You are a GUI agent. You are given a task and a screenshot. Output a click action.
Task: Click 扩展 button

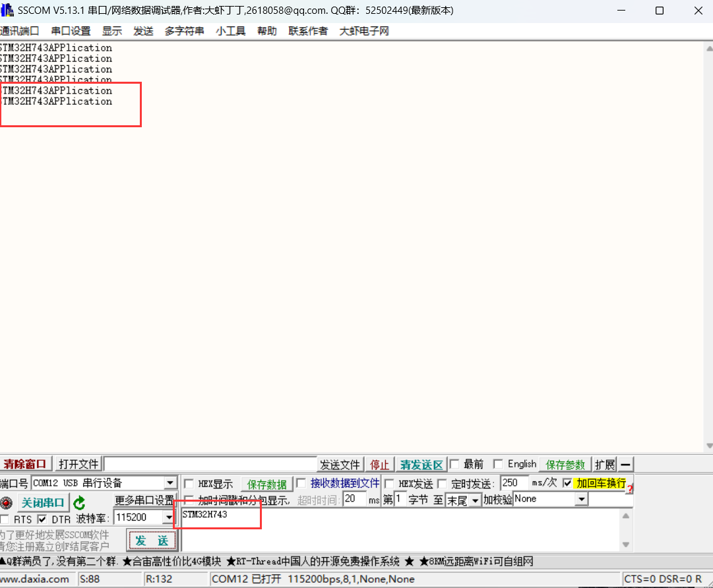(x=605, y=465)
